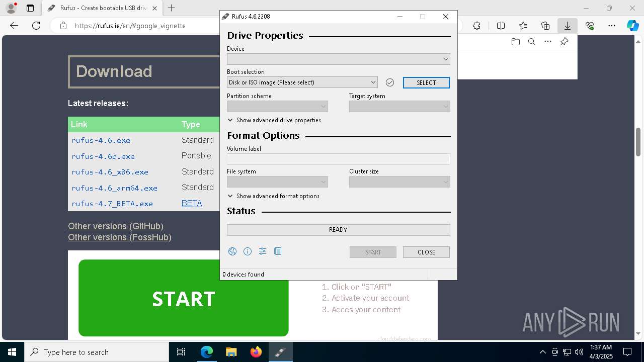Open the Device dropdown in Rufus

coord(339,59)
